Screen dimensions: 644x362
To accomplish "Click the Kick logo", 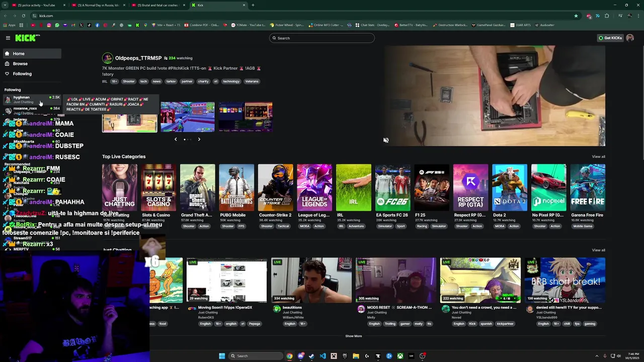I will coord(27,38).
